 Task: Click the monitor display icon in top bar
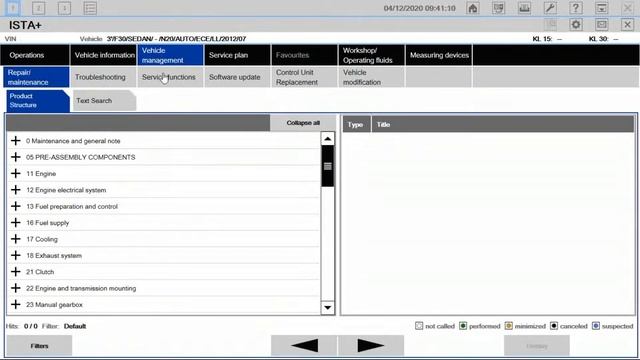(498, 8)
